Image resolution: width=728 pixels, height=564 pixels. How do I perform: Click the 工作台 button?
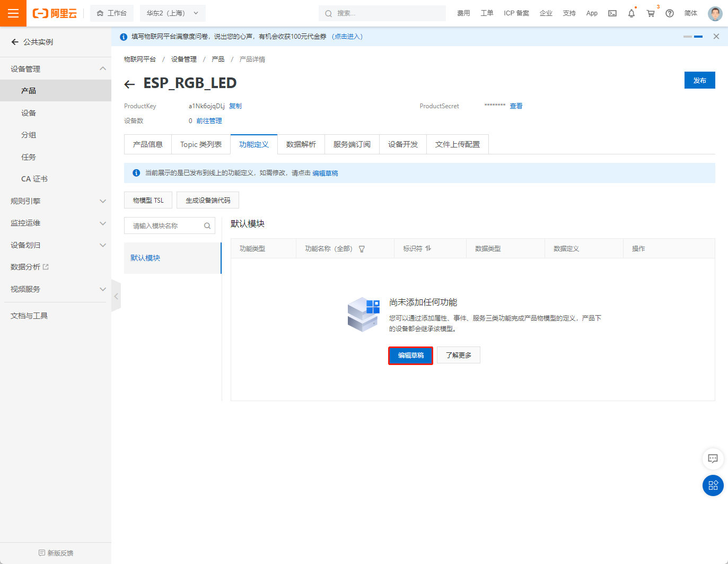click(112, 13)
